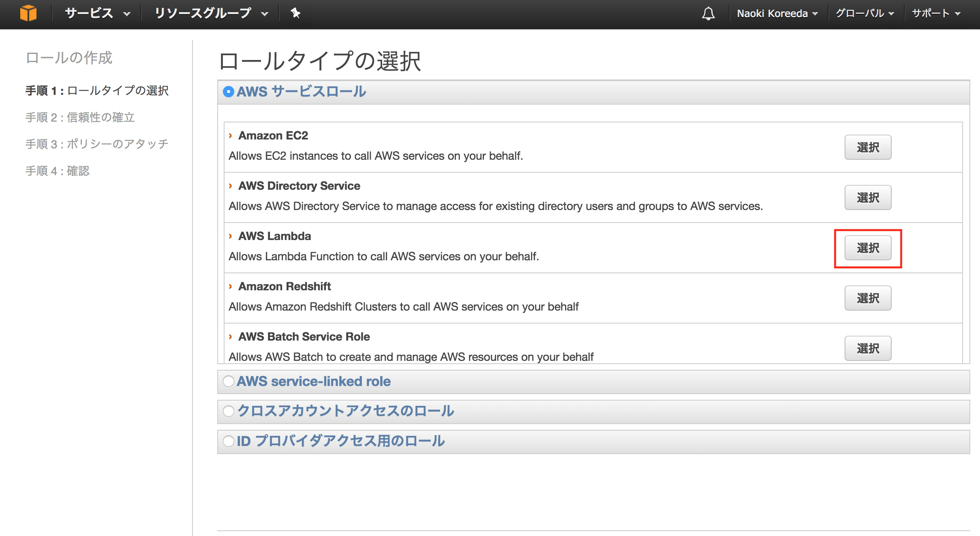Expand the Amazon Redshift arrow
Image resolution: width=980 pixels, height=536 pixels.
tap(231, 286)
